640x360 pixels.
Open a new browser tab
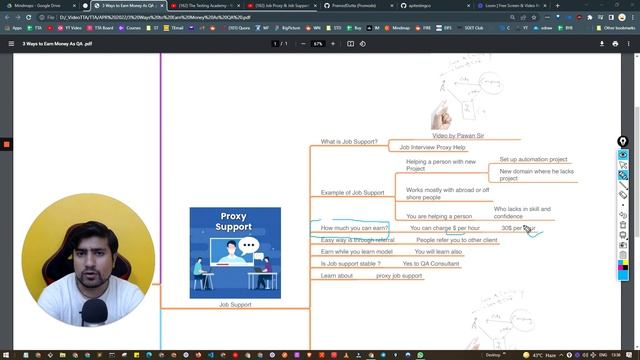pyautogui.click(x=558, y=6)
